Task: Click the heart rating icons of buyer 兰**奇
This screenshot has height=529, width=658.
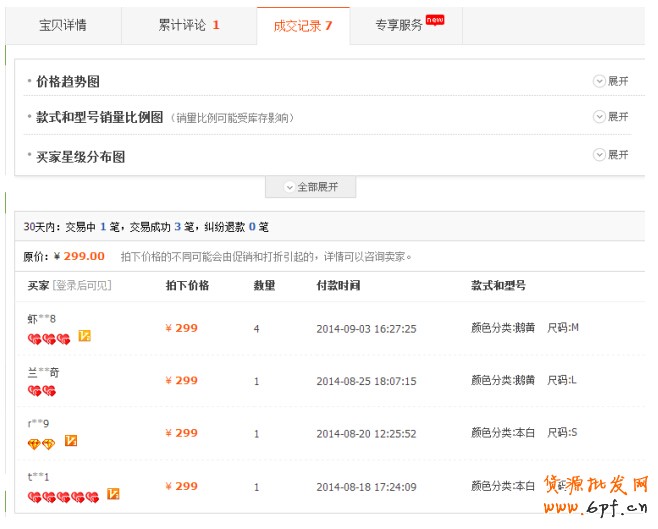Action: [x=41, y=391]
